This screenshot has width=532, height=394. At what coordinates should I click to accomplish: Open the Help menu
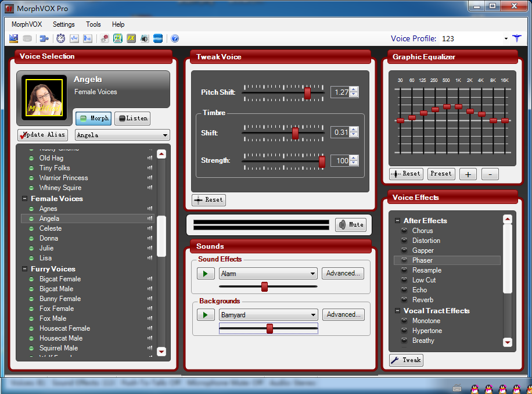tap(118, 24)
